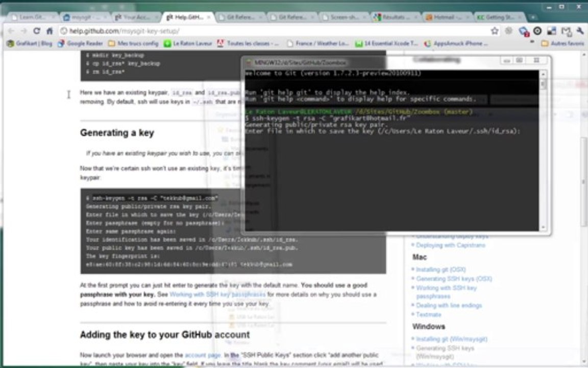Open the Mes trucs config bookmark folder
The width and height of the screenshot is (588, 368).
click(x=133, y=43)
